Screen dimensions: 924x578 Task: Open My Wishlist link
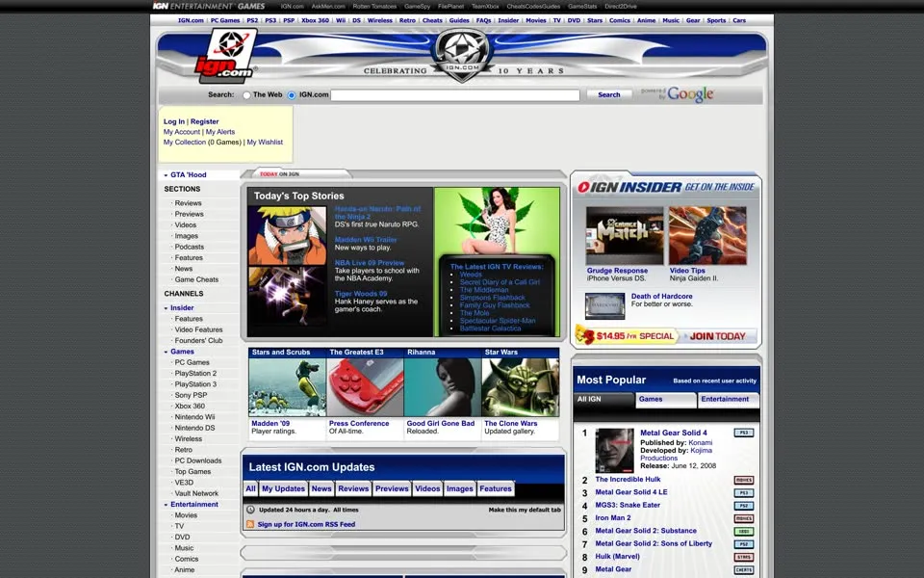pos(265,143)
